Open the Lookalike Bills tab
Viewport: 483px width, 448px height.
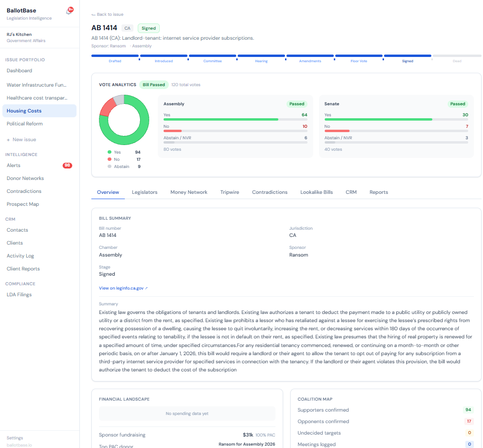(x=317, y=192)
